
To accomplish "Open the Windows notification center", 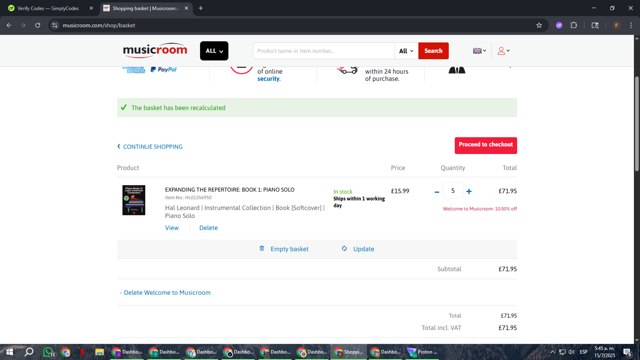I will [627, 352].
